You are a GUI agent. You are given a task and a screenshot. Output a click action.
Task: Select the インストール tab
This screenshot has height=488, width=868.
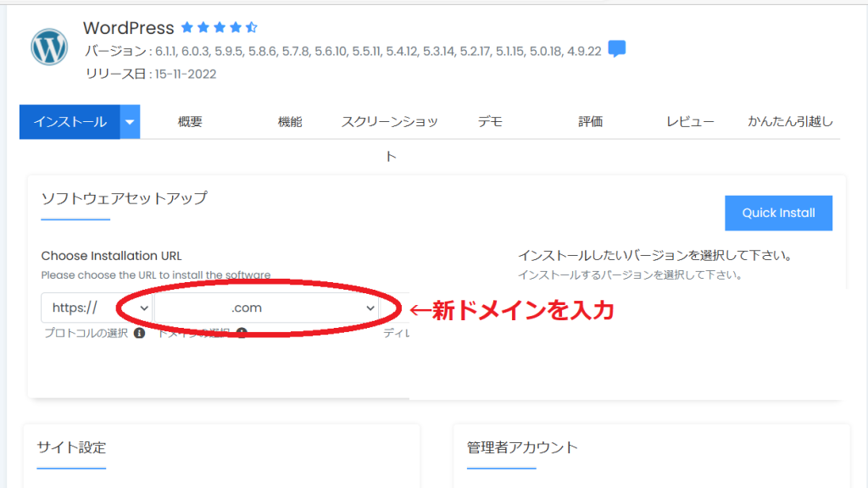point(70,122)
